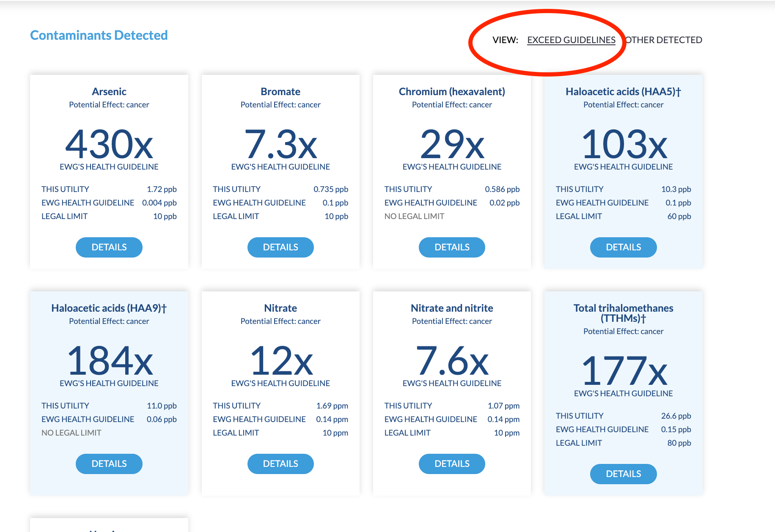Click the 184x HAA9 guideline figure
775x532 pixels.
coord(109,361)
